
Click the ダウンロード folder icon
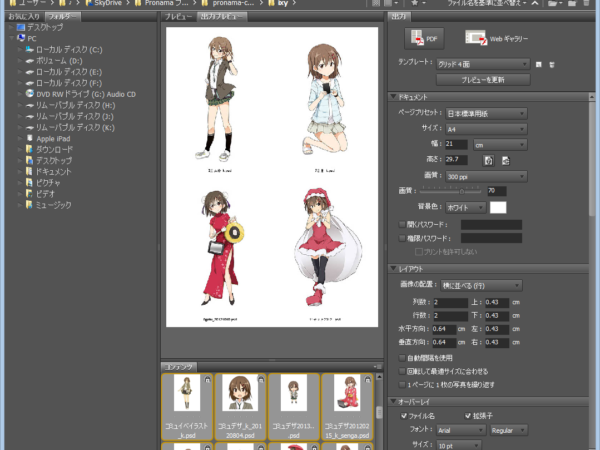click(29, 149)
